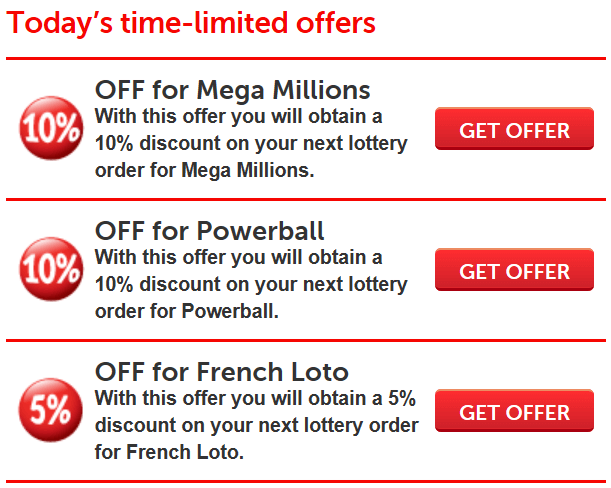Select GET OFFER for French Loto

tap(514, 411)
